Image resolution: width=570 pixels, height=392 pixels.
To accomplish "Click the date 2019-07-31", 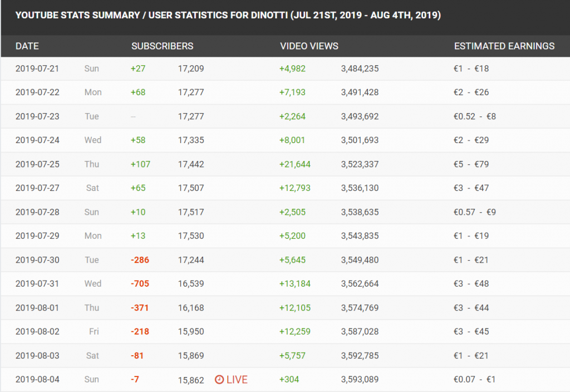I will click(37, 283).
